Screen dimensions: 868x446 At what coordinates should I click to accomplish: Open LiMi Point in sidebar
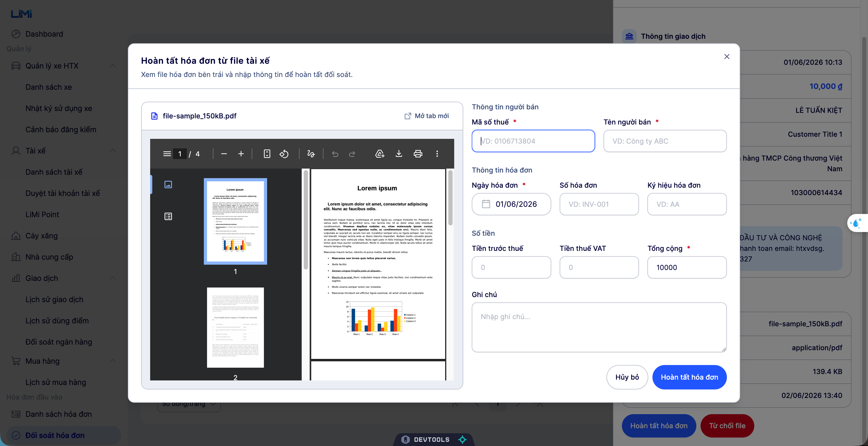pos(42,214)
